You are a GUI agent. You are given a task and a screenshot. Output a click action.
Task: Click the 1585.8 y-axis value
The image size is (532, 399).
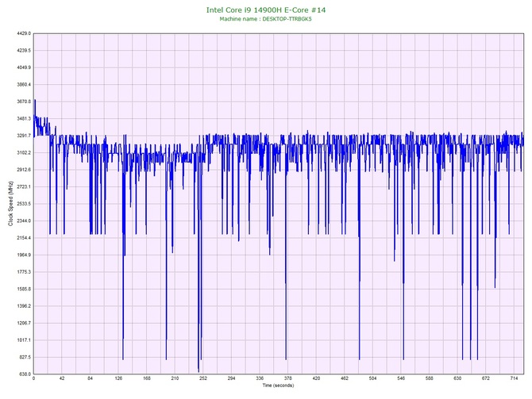[x=24, y=290]
